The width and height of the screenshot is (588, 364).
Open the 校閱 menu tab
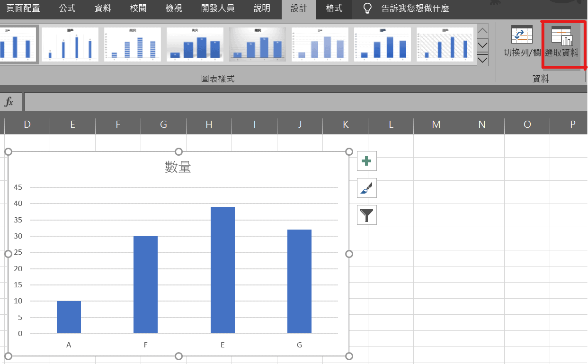[138, 7]
